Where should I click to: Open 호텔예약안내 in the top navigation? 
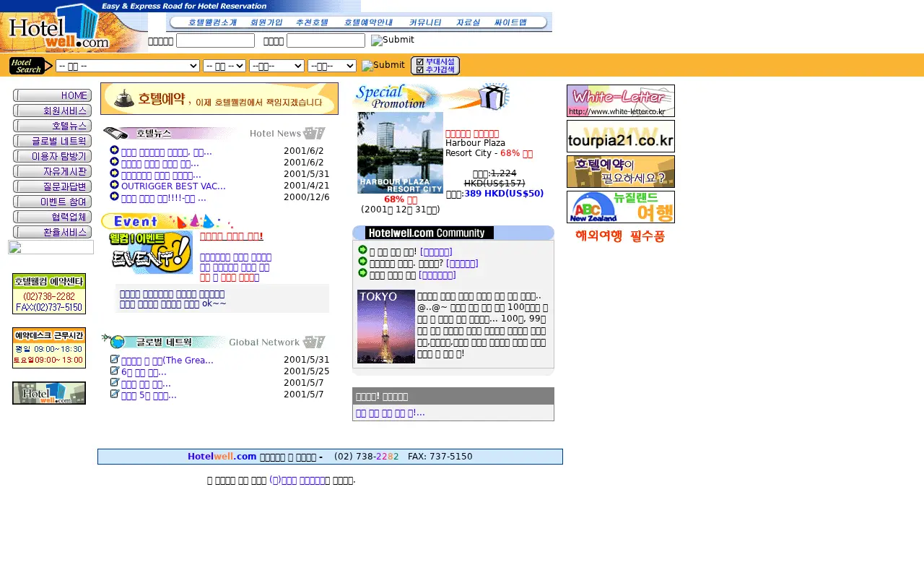coord(368,22)
